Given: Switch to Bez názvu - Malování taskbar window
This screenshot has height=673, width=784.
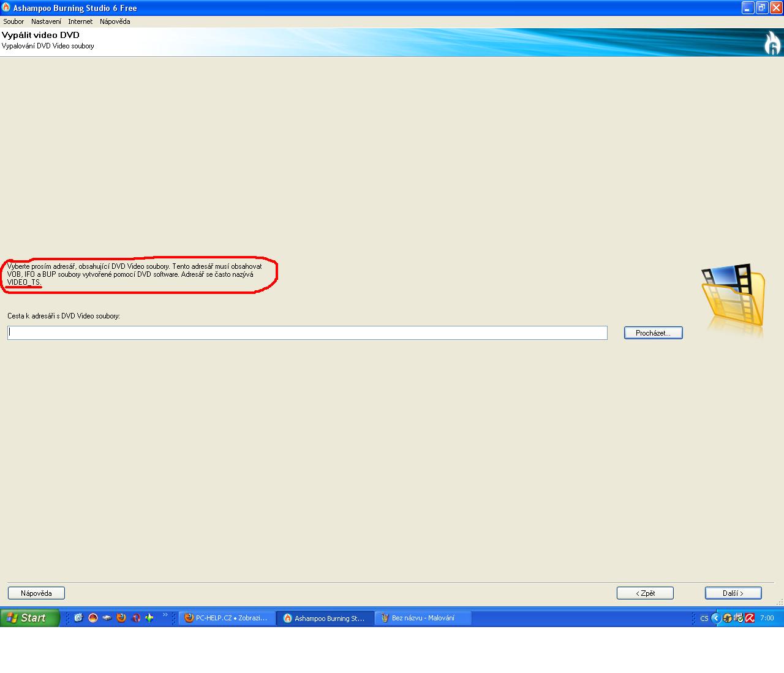Looking at the screenshot, I should [423, 618].
